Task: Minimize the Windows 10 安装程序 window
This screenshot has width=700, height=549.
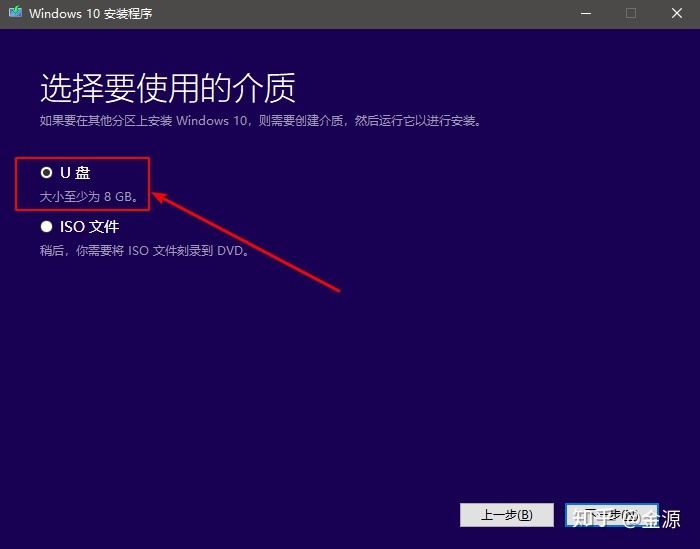Action: 584,13
